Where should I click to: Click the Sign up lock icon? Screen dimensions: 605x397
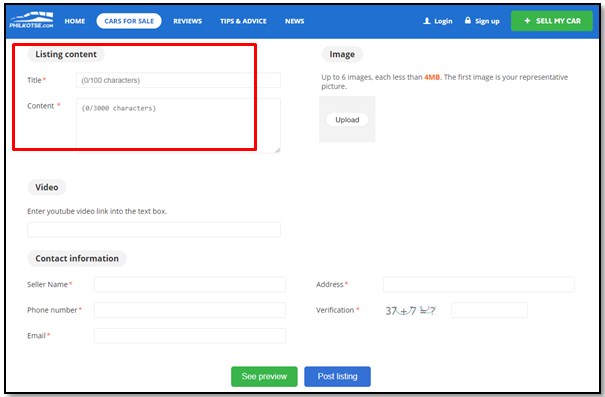click(x=468, y=20)
